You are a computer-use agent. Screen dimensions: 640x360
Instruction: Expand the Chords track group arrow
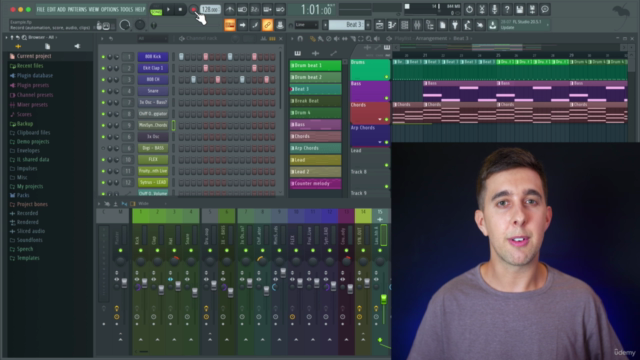coord(380,120)
